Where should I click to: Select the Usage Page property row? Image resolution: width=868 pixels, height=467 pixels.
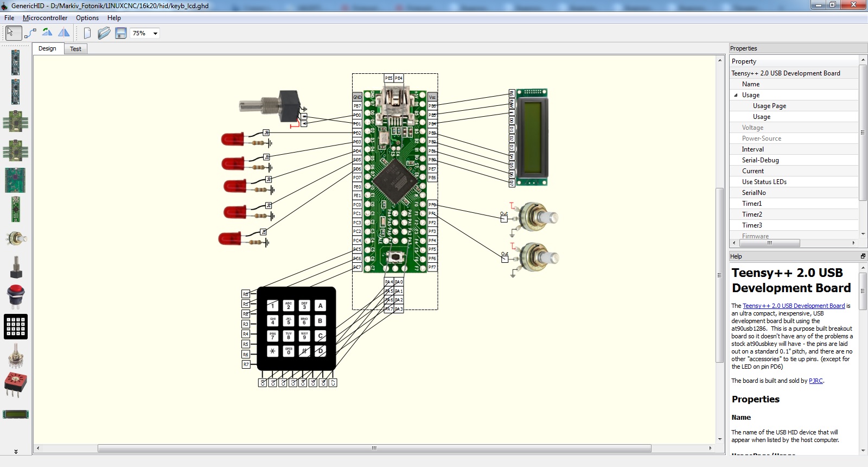point(794,106)
